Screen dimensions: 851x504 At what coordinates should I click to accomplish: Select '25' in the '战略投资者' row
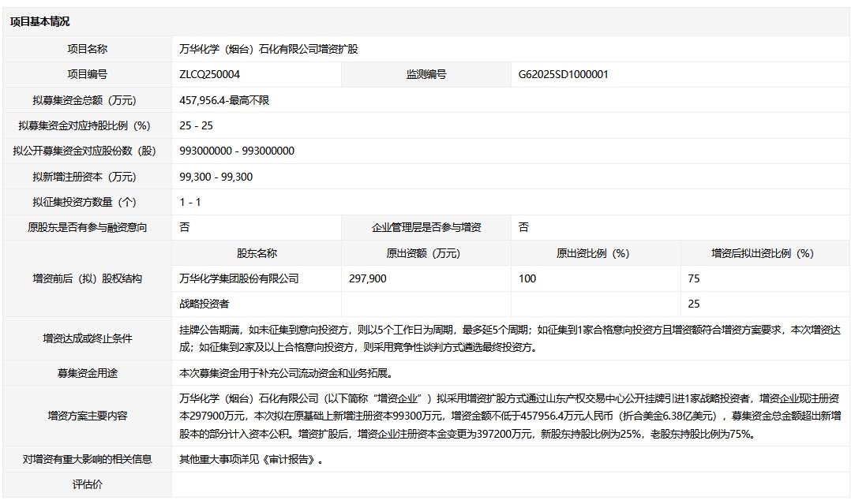coord(694,304)
